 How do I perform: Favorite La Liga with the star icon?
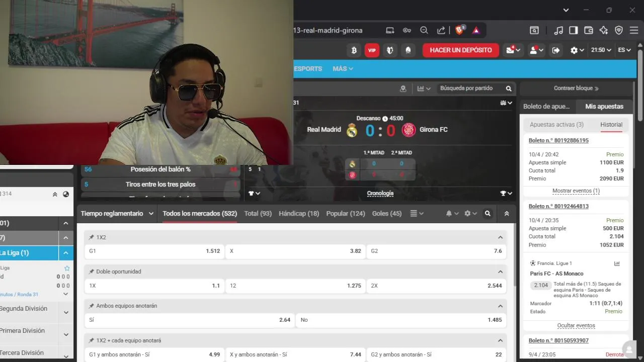(x=67, y=268)
